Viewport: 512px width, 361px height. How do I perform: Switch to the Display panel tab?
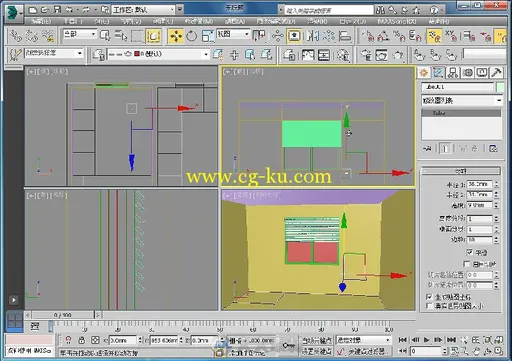coord(482,73)
